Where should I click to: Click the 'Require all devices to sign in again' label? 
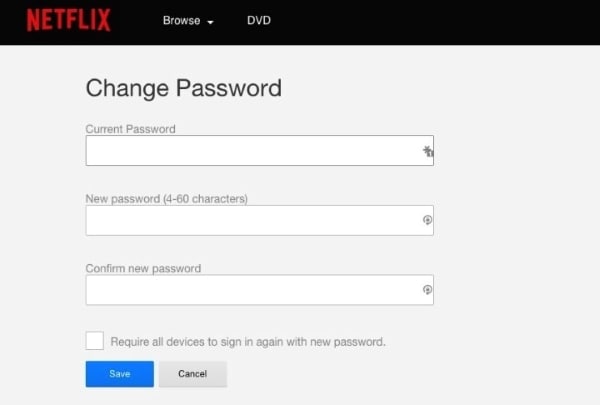[248, 342]
